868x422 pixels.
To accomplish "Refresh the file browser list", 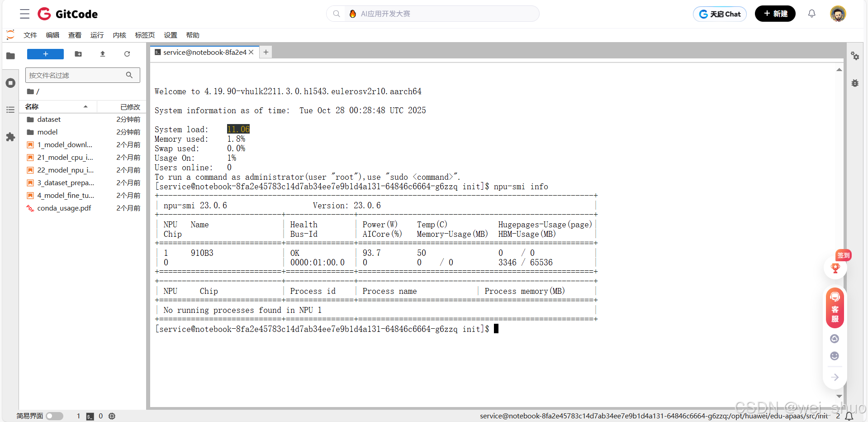I will [127, 54].
